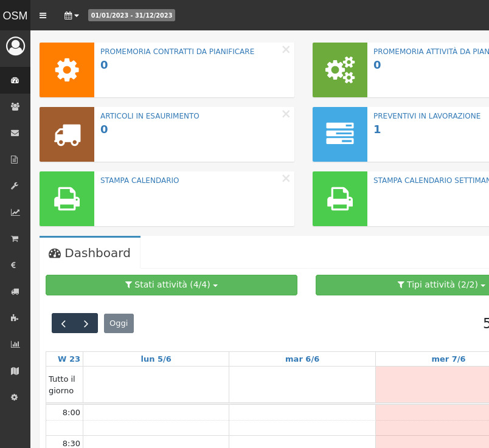489x448 pixels.
Task: Close the Promemoria contratti da pianificare widget
Action: [x=286, y=50]
